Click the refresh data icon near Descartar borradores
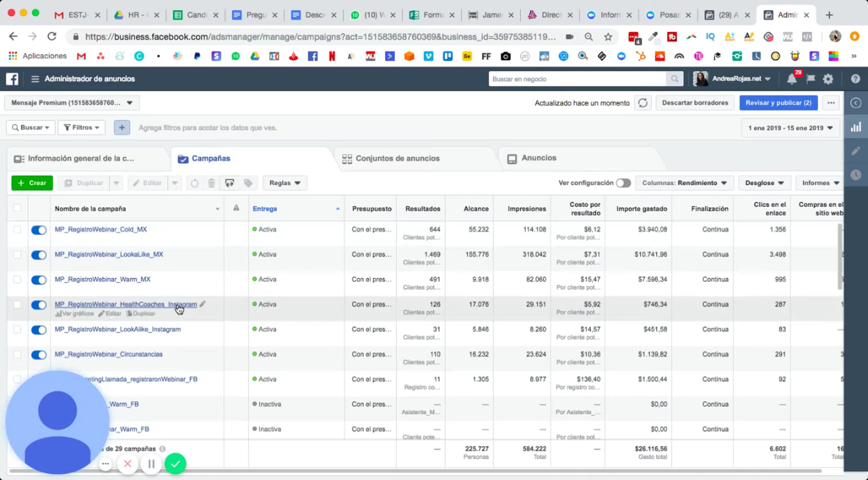The height and width of the screenshot is (480, 868). click(643, 103)
